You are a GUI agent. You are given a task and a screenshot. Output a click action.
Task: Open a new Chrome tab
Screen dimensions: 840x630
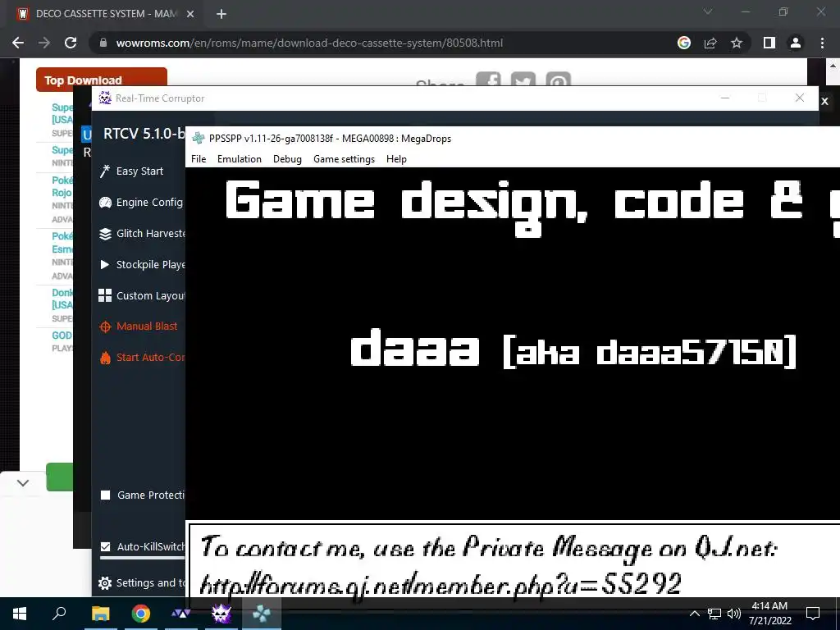pos(221,14)
